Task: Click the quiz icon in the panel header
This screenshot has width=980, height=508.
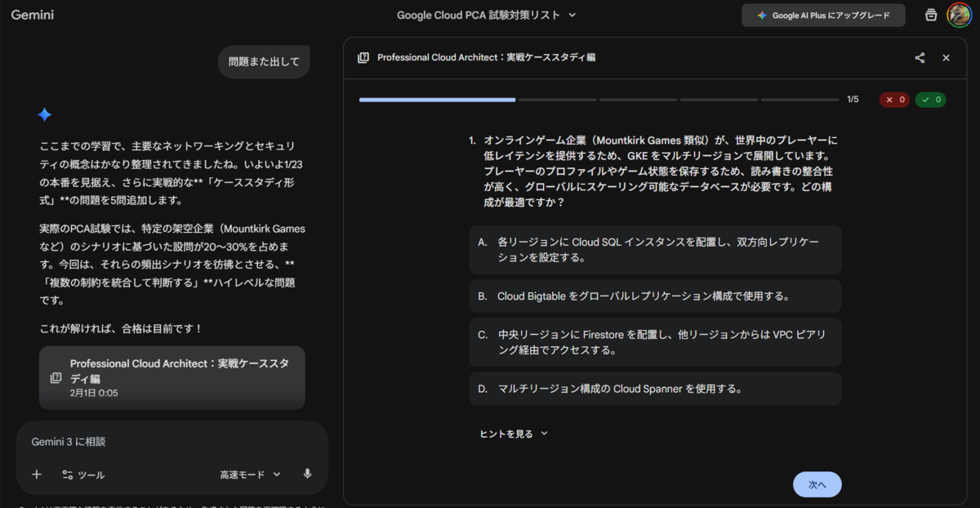Action: (x=363, y=58)
